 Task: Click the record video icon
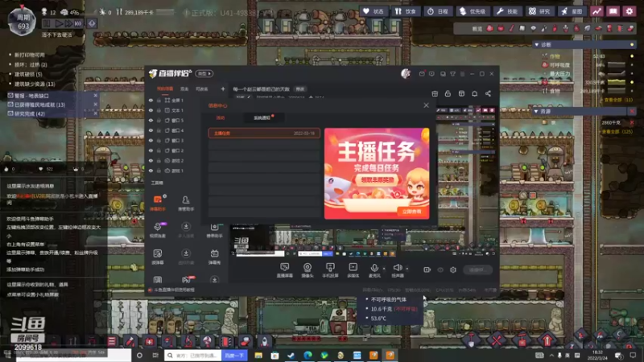(427, 269)
